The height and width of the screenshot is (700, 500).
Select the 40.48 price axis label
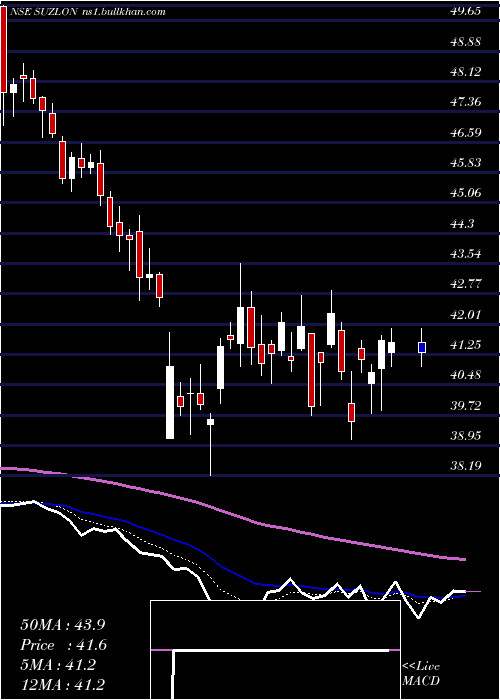pyautogui.click(x=465, y=375)
